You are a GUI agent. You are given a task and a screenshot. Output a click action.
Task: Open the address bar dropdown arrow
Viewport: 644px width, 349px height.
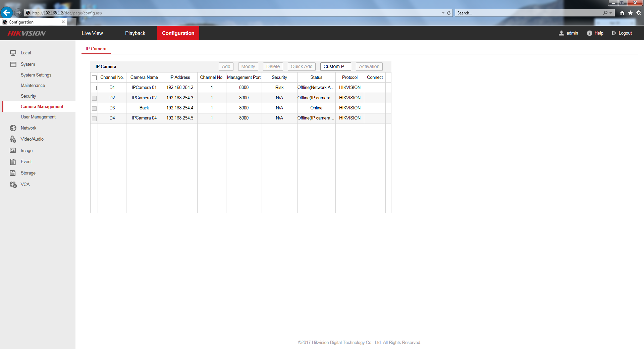click(x=443, y=13)
